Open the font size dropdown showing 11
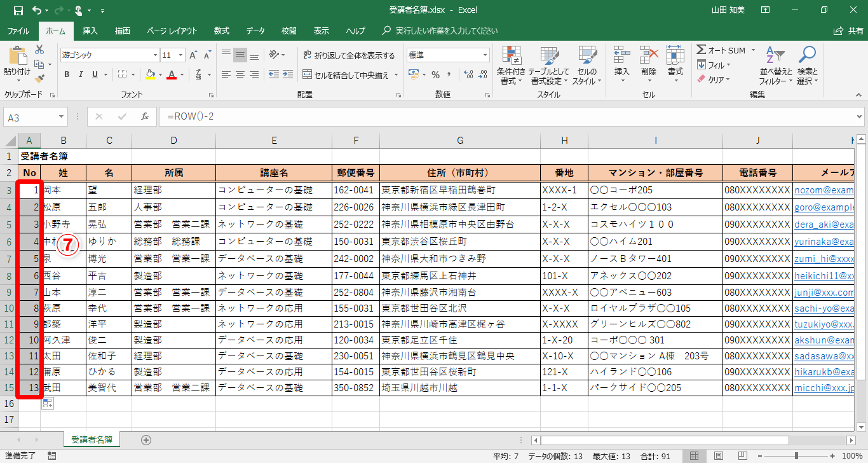The width and height of the screenshot is (868, 463). coord(181,55)
